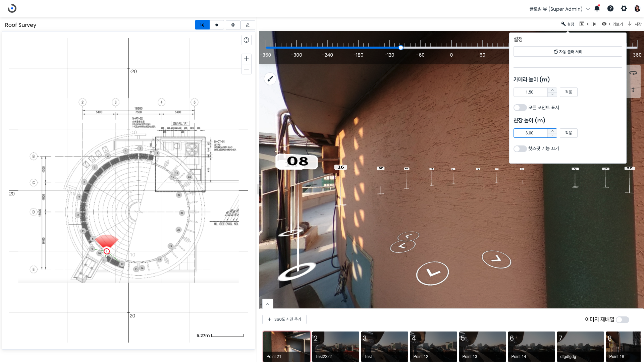Open the floor plan settings gear
Image resolution: width=644 pixels, height=362 pixels.
[x=233, y=25]
